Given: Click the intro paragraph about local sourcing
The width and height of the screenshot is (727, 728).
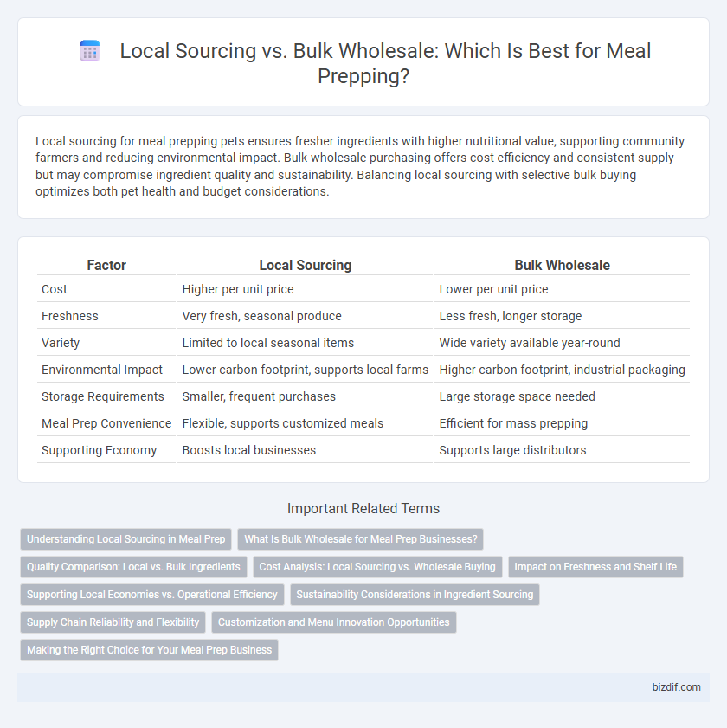Looking at the screenshot, I should click(x=360, y=166).
